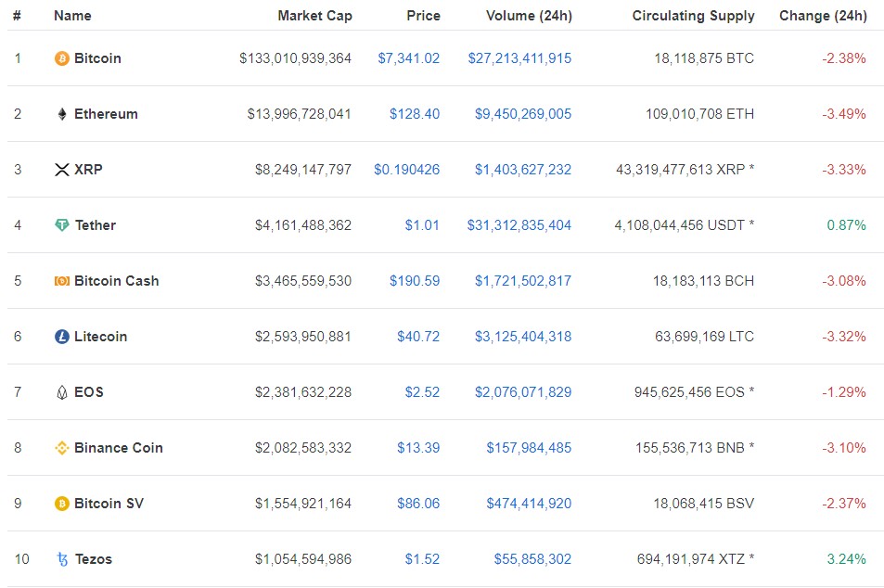Sort by the Change (24h) column header
This screenshot has height=588, width=884.
(x=823, y=16)
